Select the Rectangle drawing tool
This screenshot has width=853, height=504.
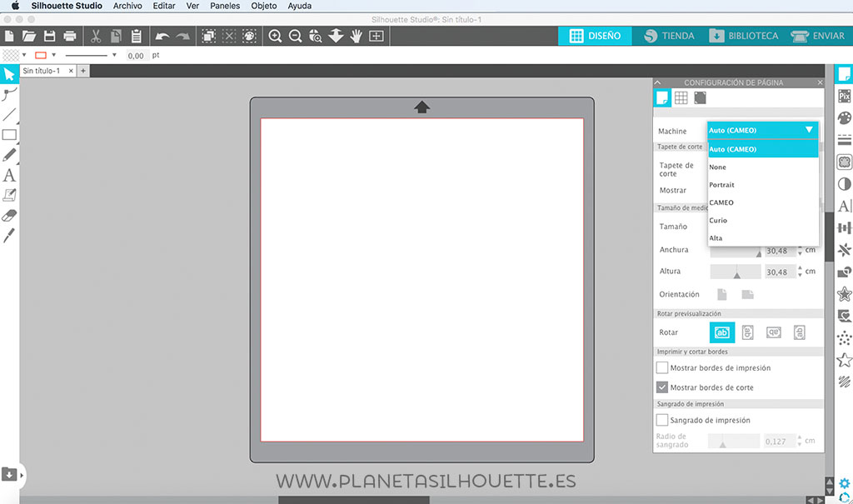tap(9, 134)
